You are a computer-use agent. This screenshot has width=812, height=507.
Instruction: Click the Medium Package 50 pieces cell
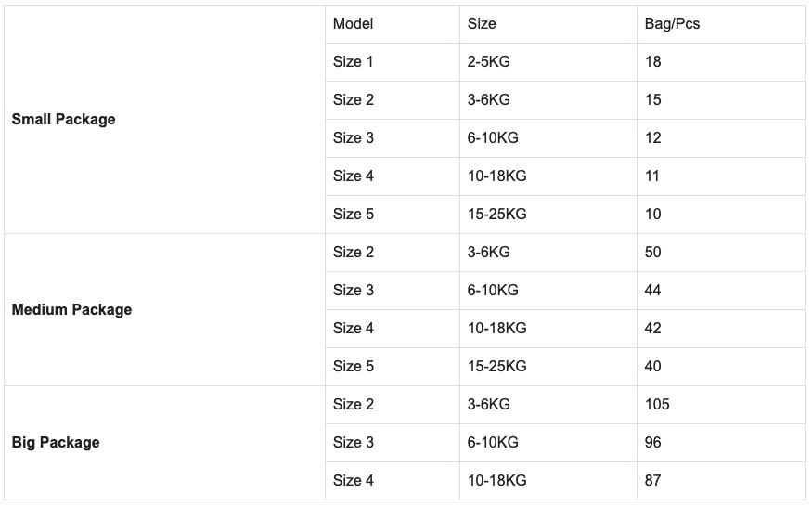[x=721, y=253]
